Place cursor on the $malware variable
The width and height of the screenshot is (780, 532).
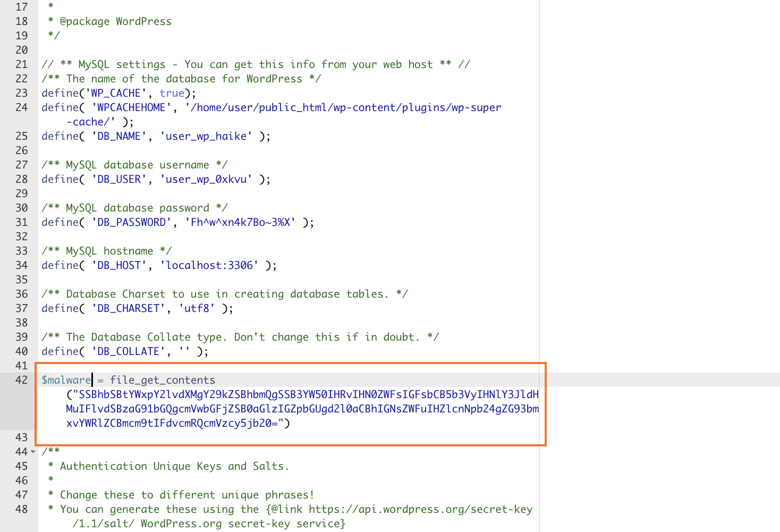tap(66, 380)
